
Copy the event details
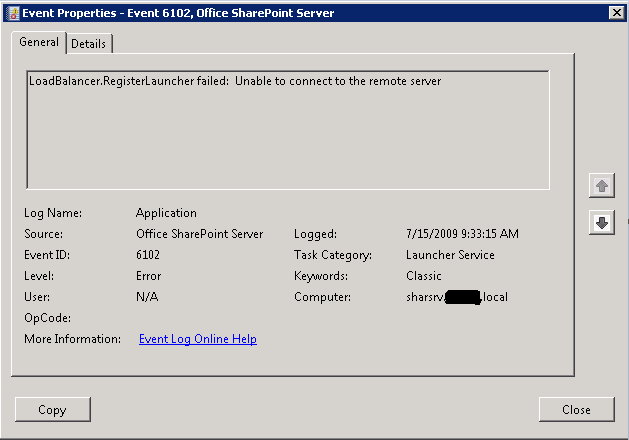click(x=53, y=410)
